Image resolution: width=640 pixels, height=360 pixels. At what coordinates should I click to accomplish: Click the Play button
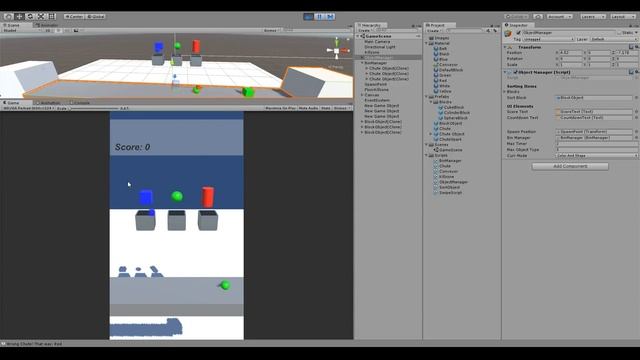pyautogui.click(x=309, y=16)
